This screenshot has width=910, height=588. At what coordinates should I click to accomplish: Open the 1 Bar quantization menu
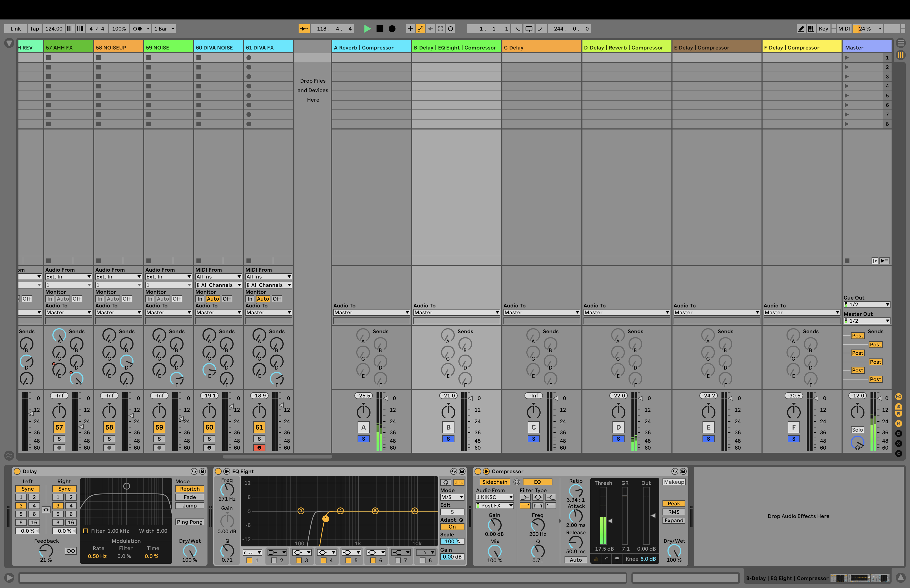[x=164, y=29]
